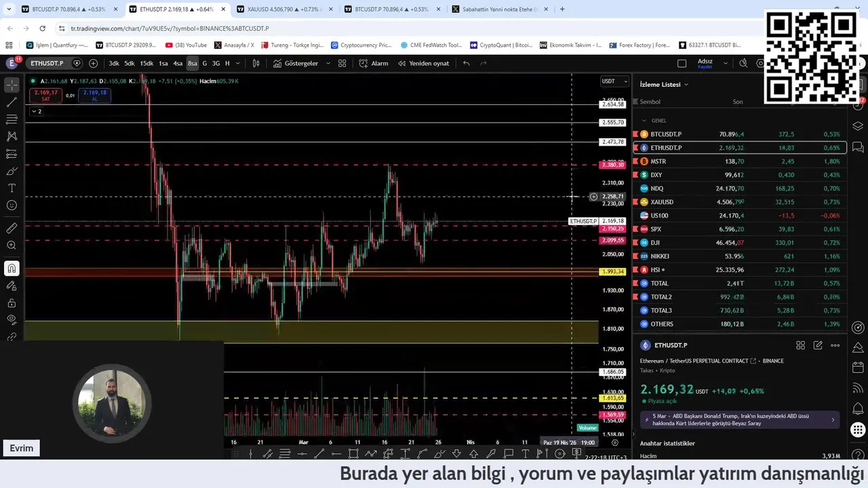Select the brush drawing tool
Image resolution: width=868 pixels, height=488 pixels.
click(12, 171)
